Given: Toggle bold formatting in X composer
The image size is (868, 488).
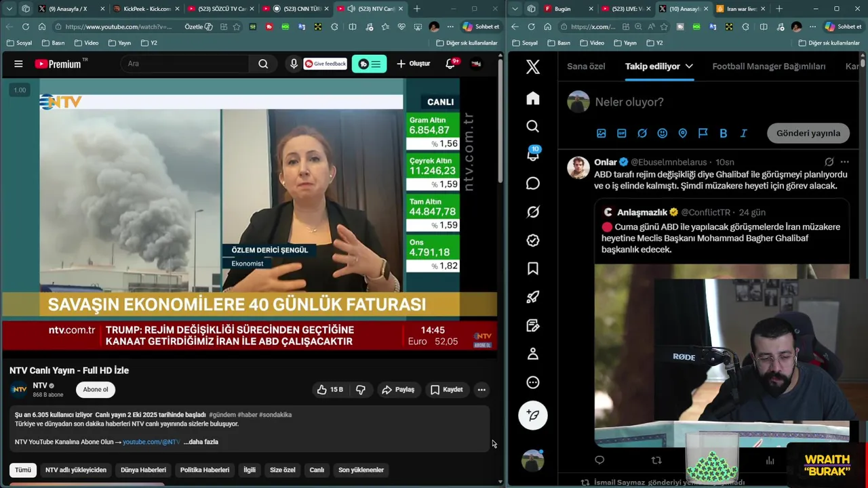Looking at the screenshot, I should pos(724,134).
